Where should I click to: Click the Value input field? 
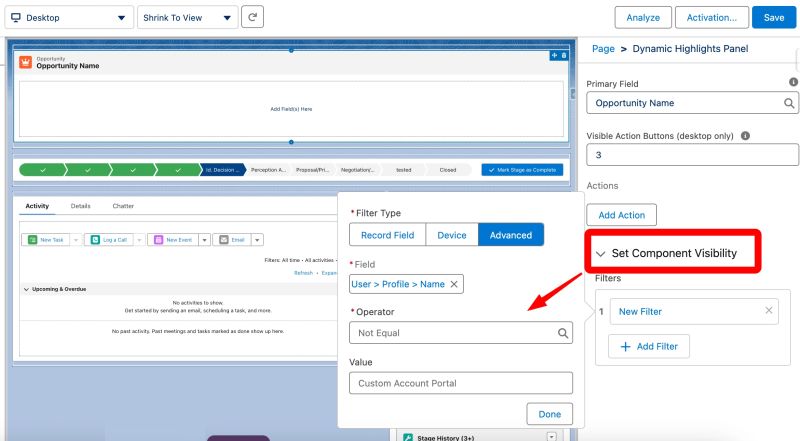click(x=461, y=383)
